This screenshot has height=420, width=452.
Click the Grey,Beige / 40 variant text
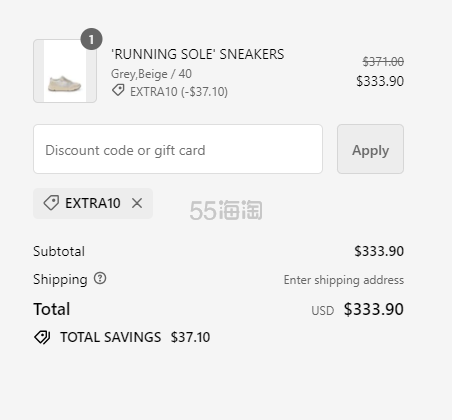pyautogui.click(x=151, y=74)
